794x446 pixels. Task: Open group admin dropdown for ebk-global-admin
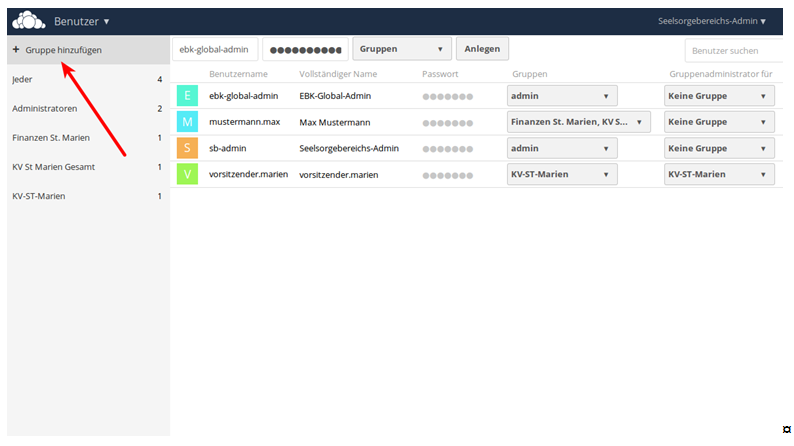coord(719,96)
